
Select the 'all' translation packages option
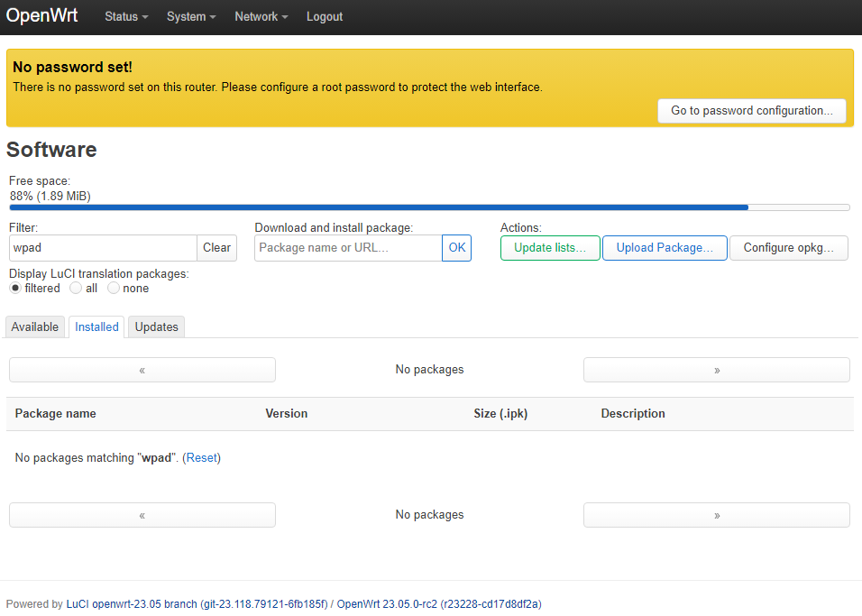(76, 288)
